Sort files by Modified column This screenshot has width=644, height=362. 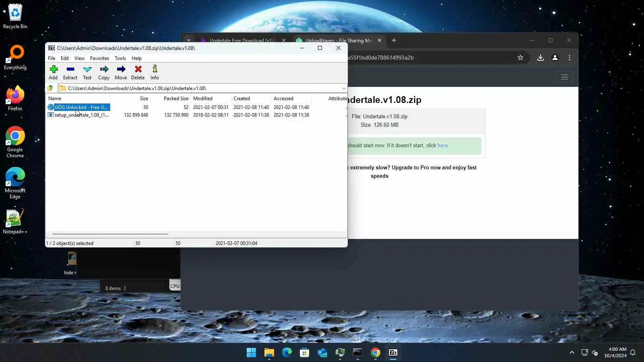[x=211, y=99]
